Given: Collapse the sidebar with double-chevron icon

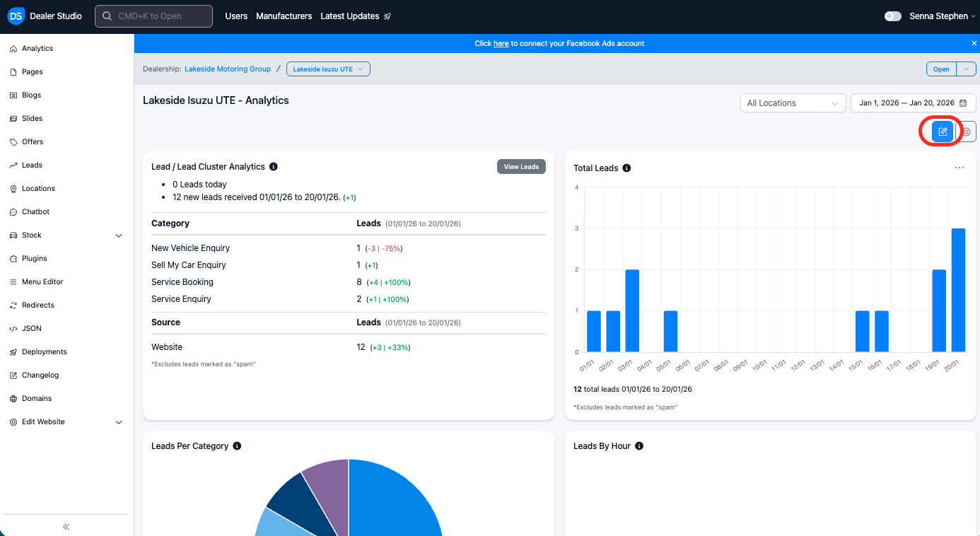Looking at the screenshot, I should pyautogui.click(x=66, y=527).
